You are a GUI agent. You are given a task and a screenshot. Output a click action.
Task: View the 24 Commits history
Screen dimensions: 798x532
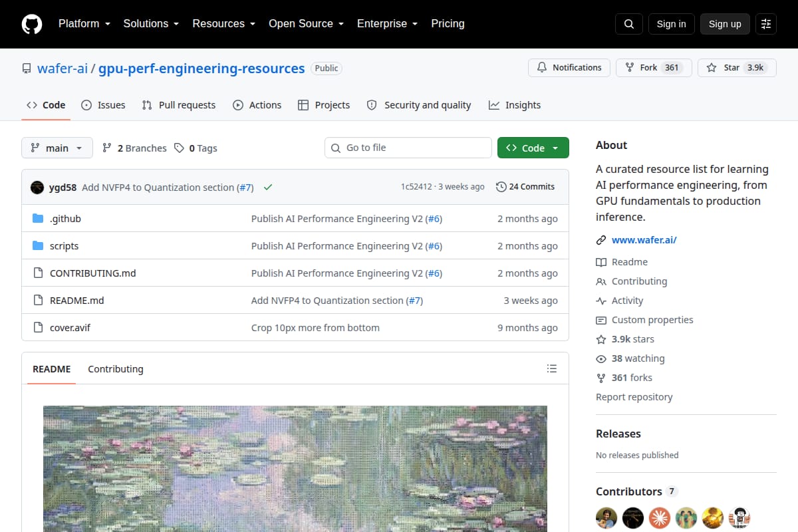[x=525, y=187]
